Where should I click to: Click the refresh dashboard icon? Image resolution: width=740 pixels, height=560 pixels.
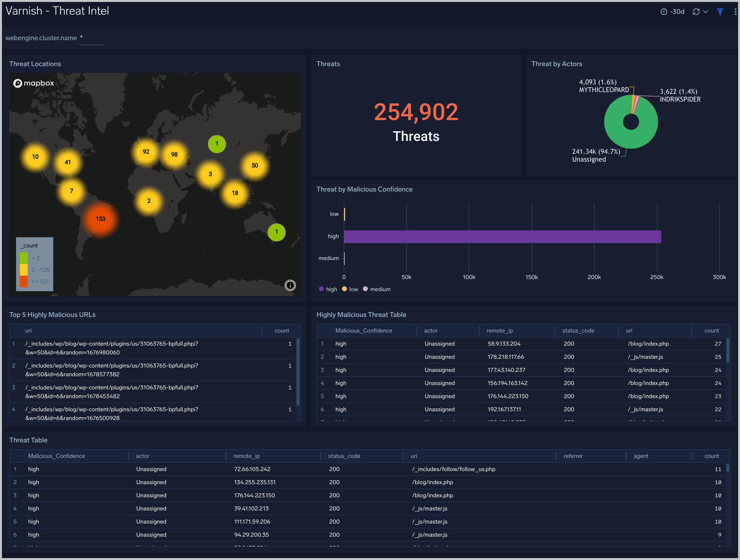tap(696, 12)
